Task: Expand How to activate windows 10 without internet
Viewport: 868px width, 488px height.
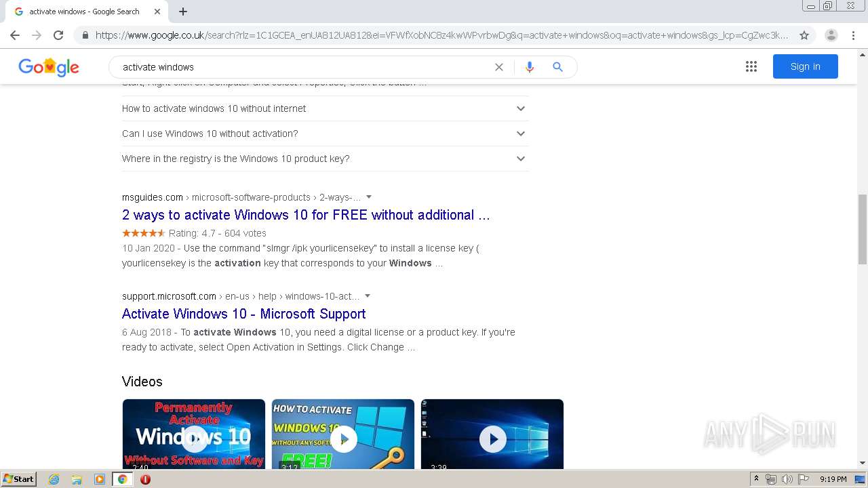Action: point(325,108)
